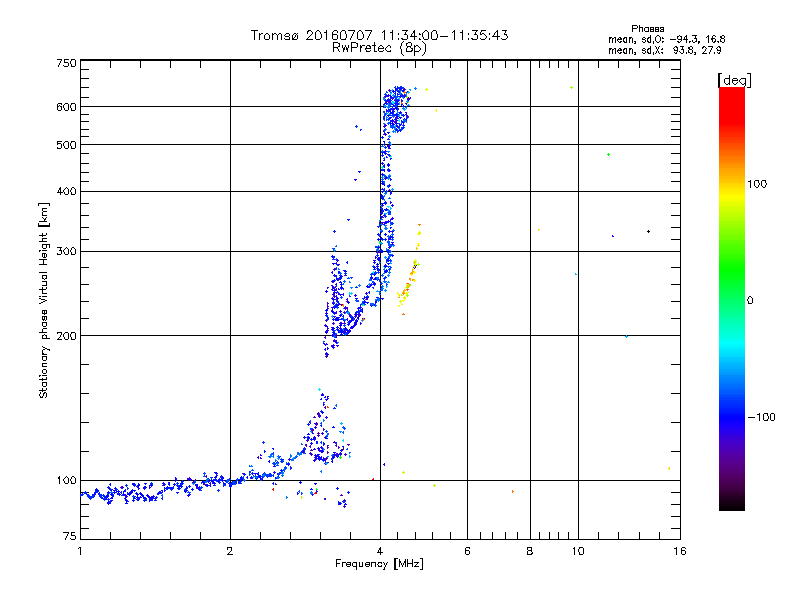Screen dimensions: 800x600
Task: Click the plot title 'Tromsø 20160707 11:34:00-11:35:43'
Action: pyautogui.click(x=379, y=35)
